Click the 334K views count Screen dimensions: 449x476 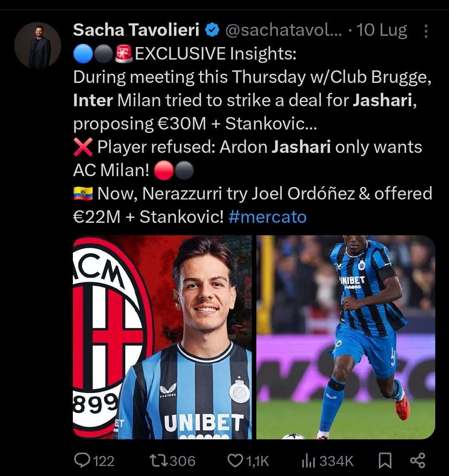pyautogui.click(x=337, y=461)
